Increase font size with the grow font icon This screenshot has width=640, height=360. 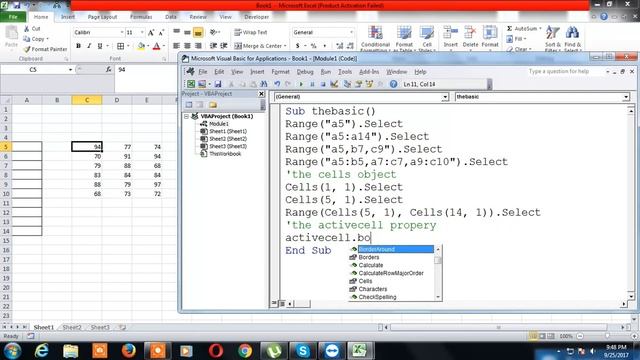151,32
